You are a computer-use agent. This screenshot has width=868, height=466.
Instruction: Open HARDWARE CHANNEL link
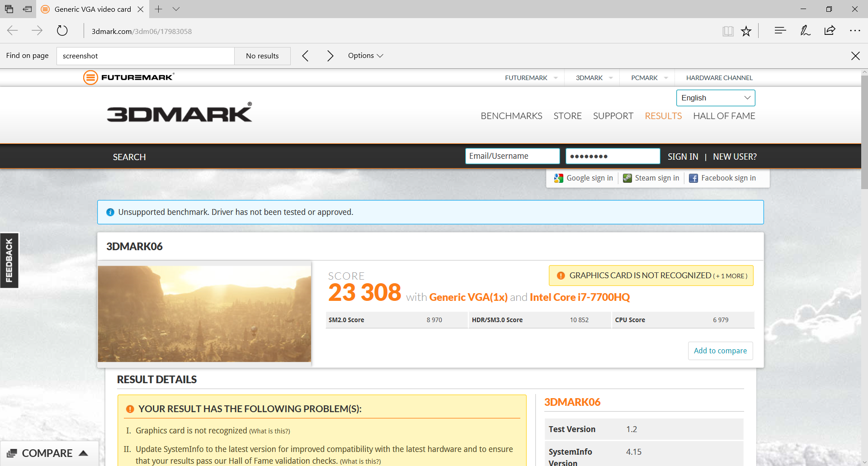pyautogui.click(x=719, y=78)
